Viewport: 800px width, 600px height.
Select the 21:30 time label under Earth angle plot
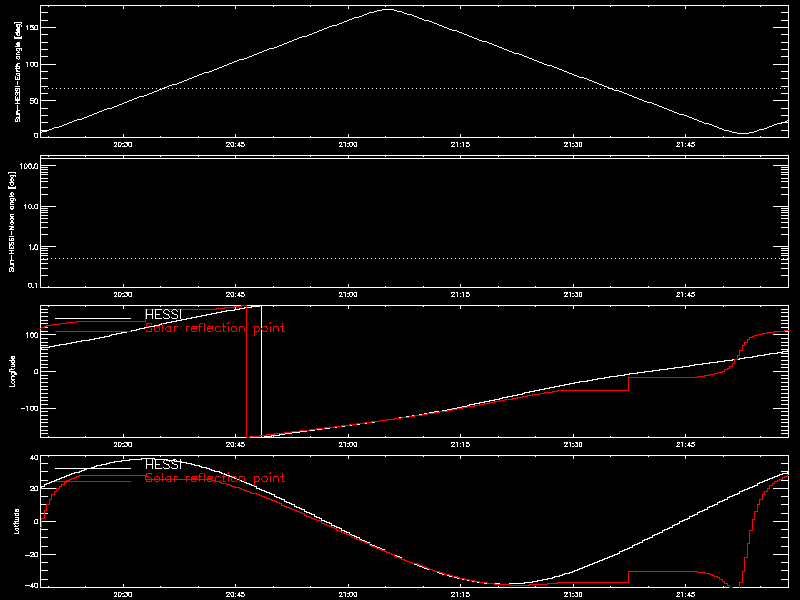[573, 145]
